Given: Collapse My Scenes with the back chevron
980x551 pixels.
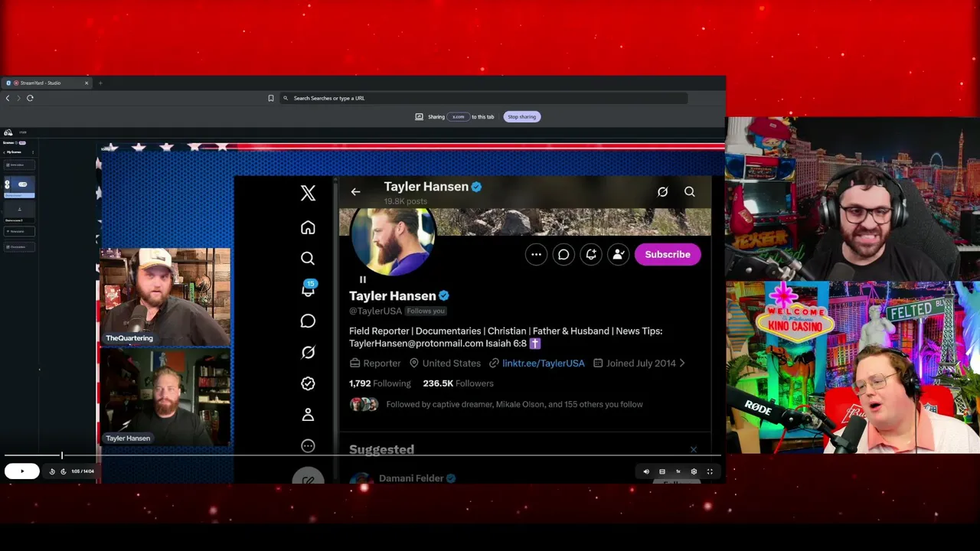Looking at the screenshot, I should click(4, 152).
